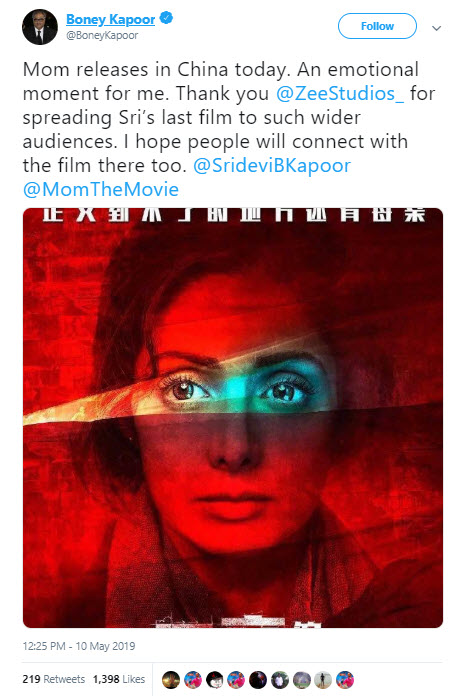Image resolution: width=462 pixels, height=696 pixels.
Task: Open the red Mom movie poster image
Action: click(233, 418)
